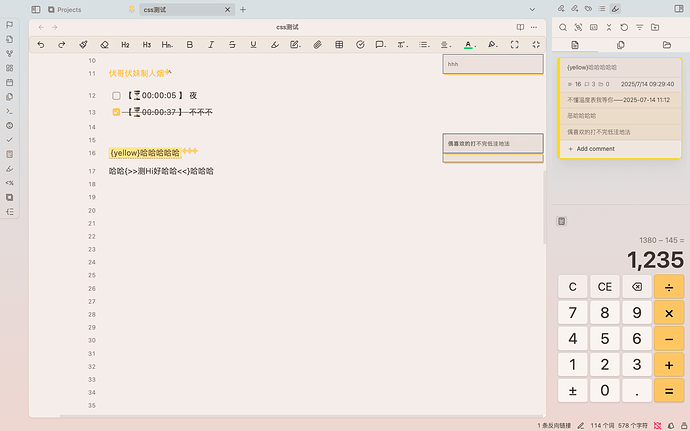Image resolution: width=690 pixels, height=431 pixels.
Task: Redo the last edit in toolbar
Action: [x=62, y=44]
